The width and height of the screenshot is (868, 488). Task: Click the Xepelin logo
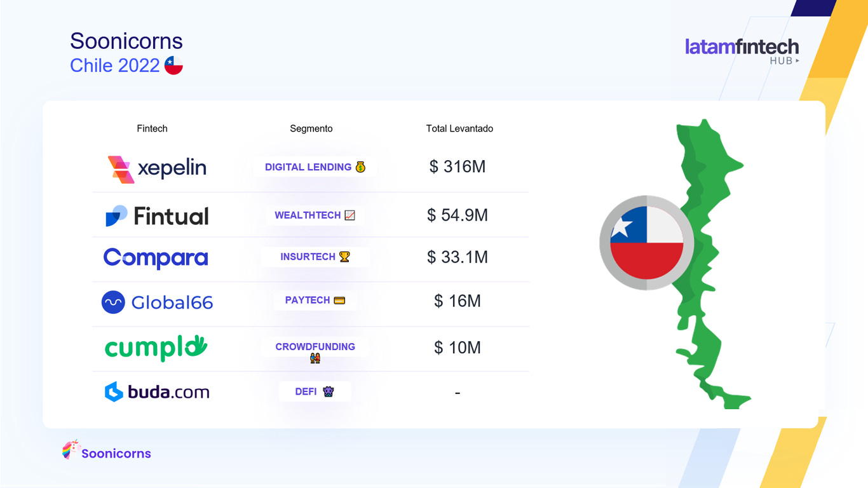(x=157, y=169)
